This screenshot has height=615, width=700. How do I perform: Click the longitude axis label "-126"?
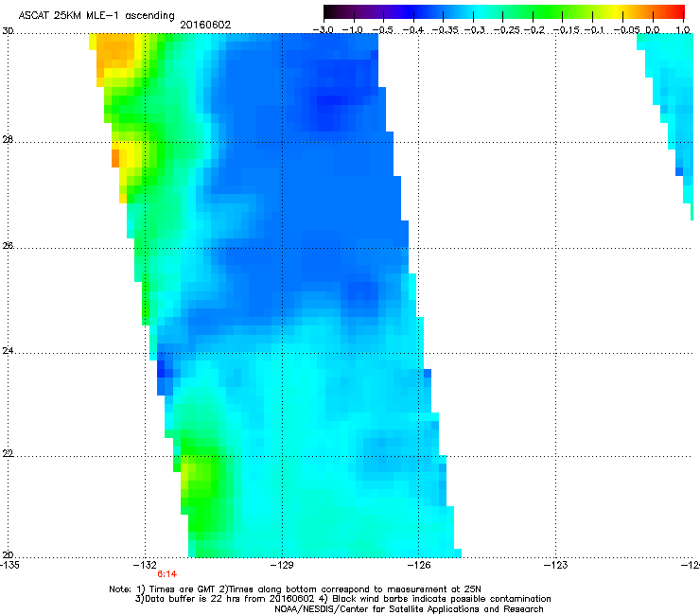(x=419, y=565)
